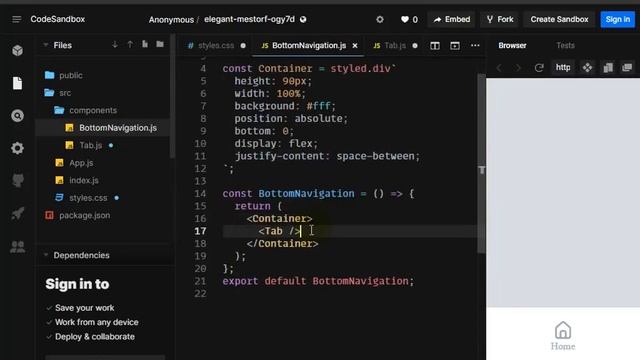Click the stacked-pages icon in the preview toolbar
Viewport: 640px width, 360px height.
(608, 67)
